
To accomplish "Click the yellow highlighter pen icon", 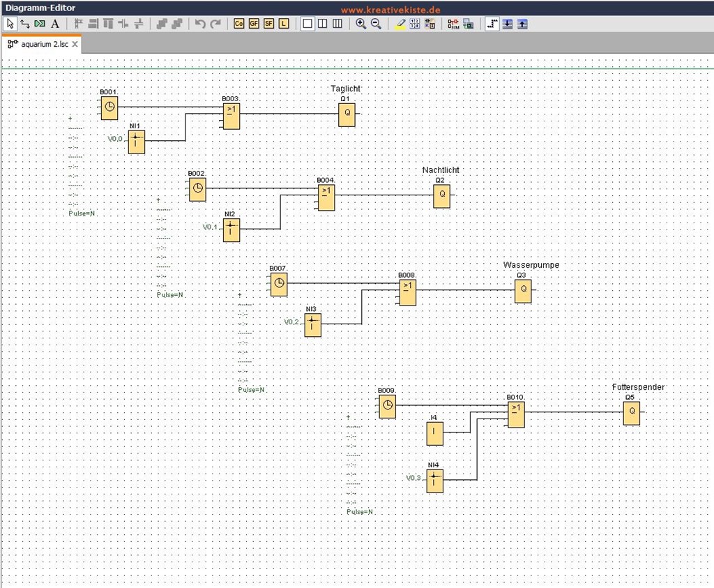I will point(400,24).
